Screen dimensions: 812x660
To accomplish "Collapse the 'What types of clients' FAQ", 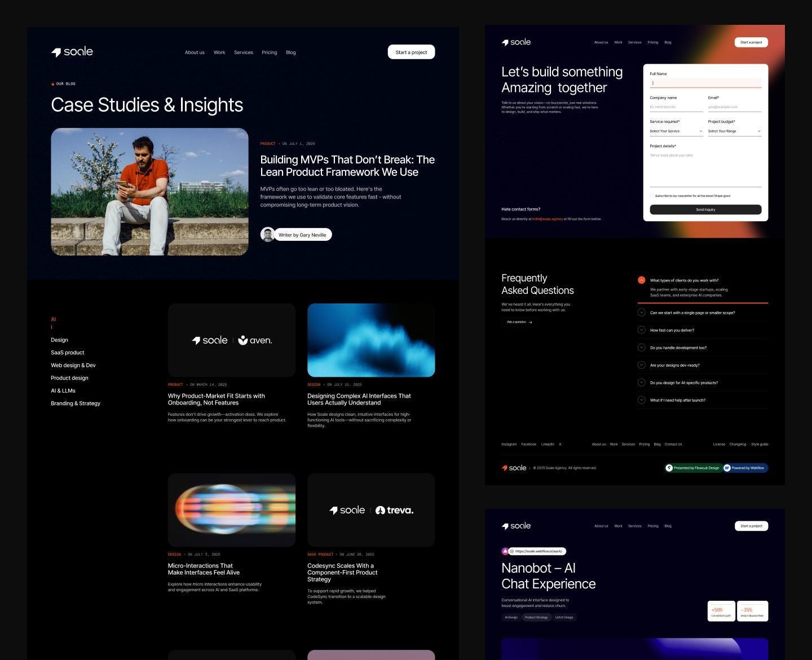I will tap(641, 280).
